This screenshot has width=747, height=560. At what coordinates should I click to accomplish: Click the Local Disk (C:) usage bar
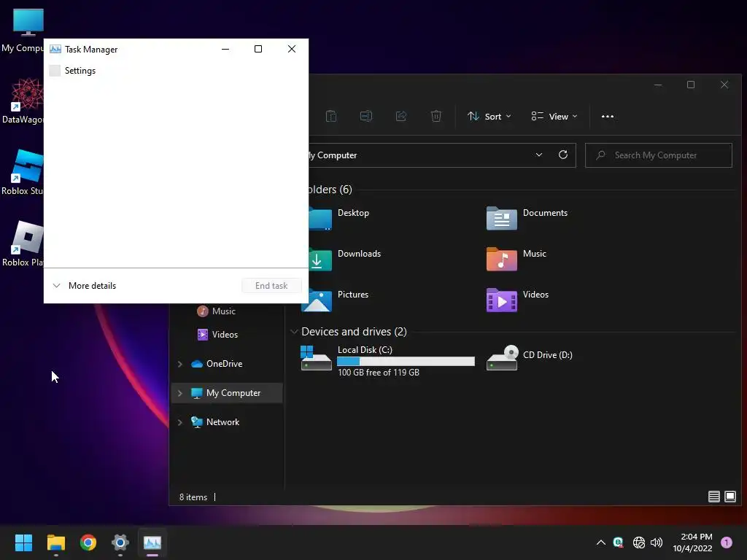click(406, 362)
